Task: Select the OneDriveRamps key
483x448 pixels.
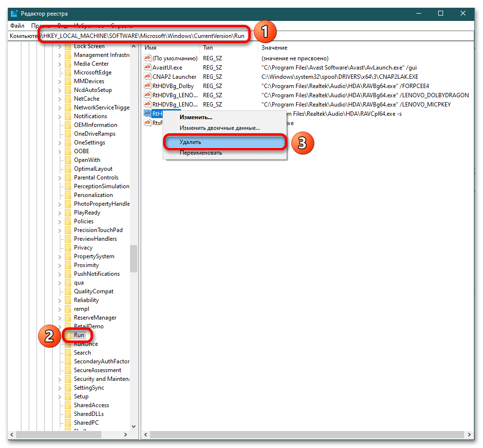Action: coord(94,134)
